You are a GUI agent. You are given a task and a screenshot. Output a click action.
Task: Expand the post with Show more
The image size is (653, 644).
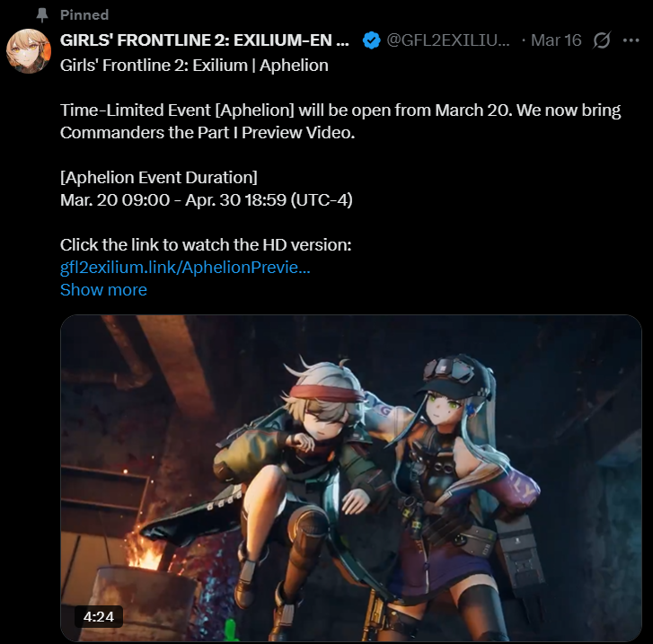(103, 289)
